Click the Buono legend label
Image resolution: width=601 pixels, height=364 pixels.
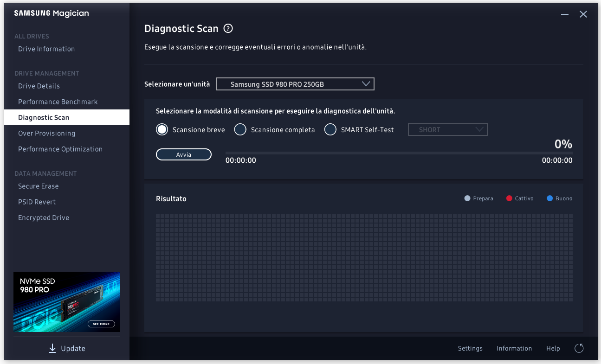(564, 198)
